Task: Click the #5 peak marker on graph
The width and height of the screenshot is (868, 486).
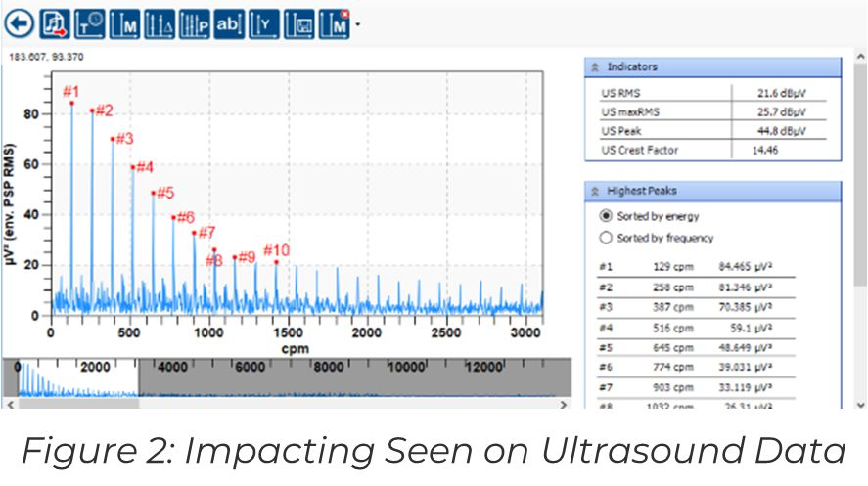Action: tap(154, 193)
